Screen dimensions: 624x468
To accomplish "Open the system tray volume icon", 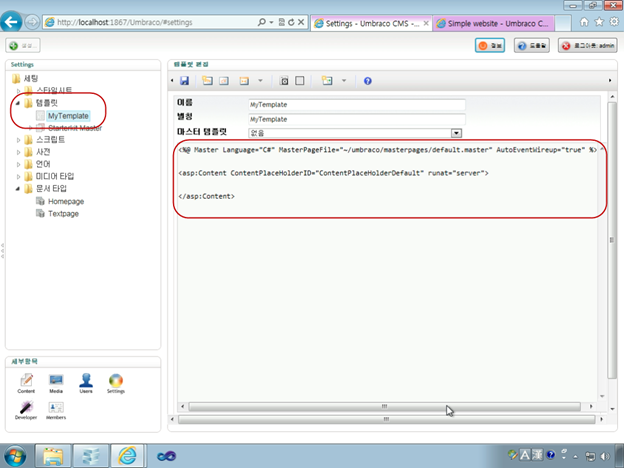I will point(605,456).
